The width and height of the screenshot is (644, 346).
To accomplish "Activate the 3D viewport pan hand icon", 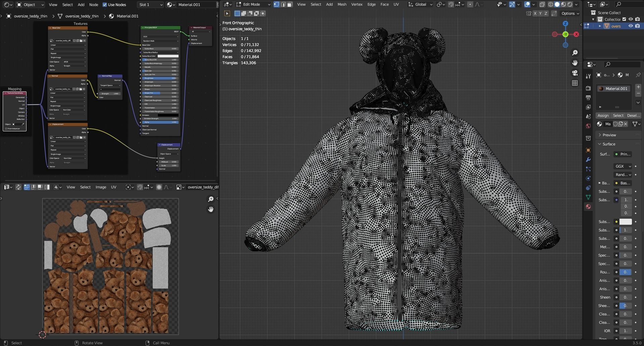I will click(x=575, y=63).
